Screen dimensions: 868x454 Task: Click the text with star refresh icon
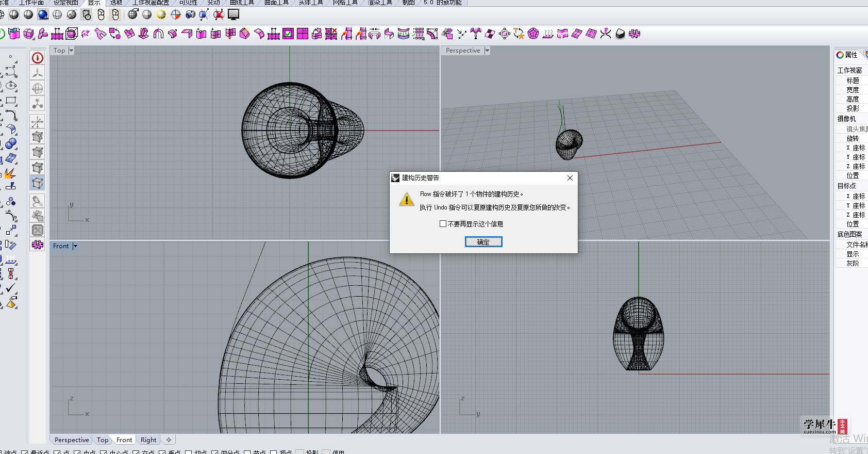click(519, 34)
